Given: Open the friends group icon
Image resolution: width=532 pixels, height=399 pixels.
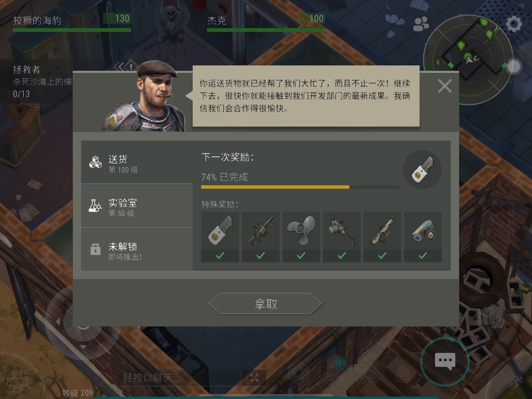Looking at the screenshot, I should (x=421, y=24).
